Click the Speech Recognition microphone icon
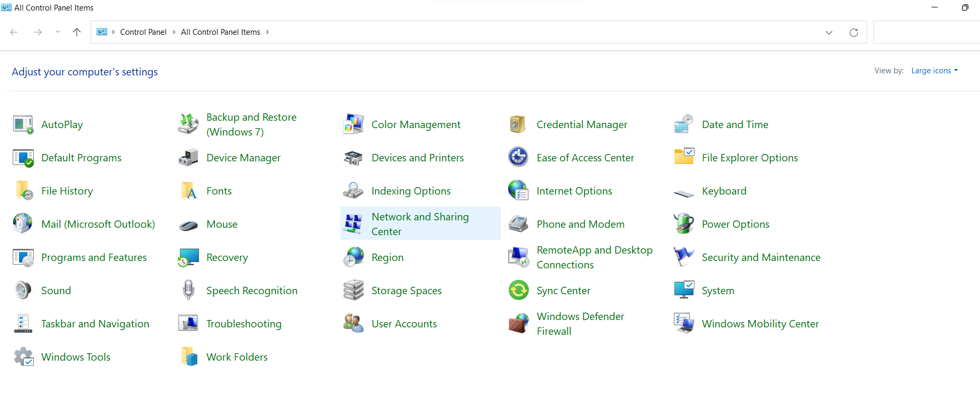980x407 pixels. tap(188, 290)
